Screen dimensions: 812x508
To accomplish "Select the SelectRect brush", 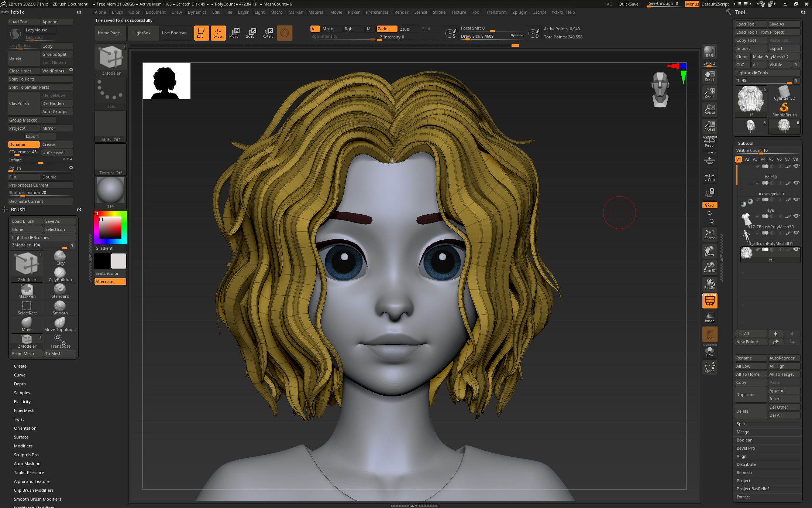I will pos(27,307).
